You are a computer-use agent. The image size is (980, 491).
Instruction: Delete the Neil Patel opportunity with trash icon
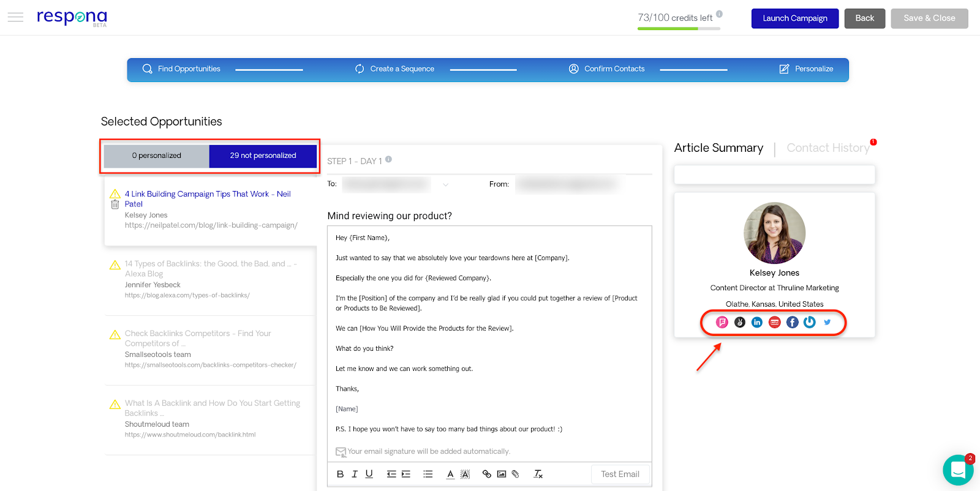(x=115, y=204)
